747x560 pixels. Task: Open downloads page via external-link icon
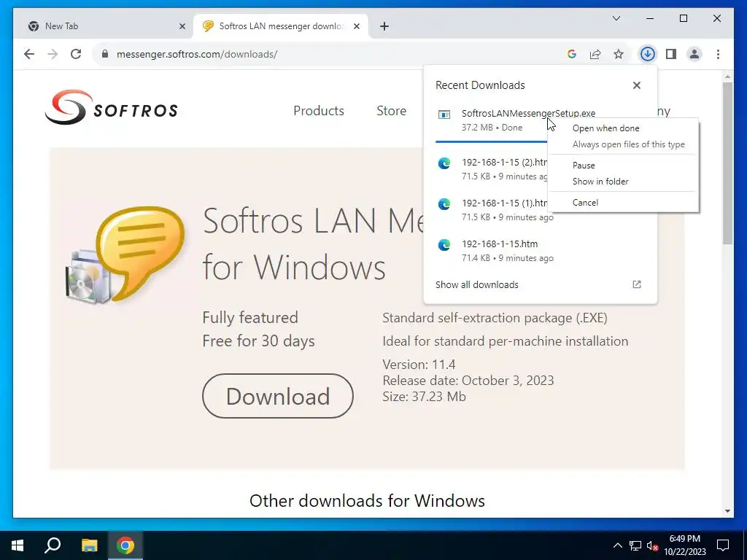coord(636,284)
